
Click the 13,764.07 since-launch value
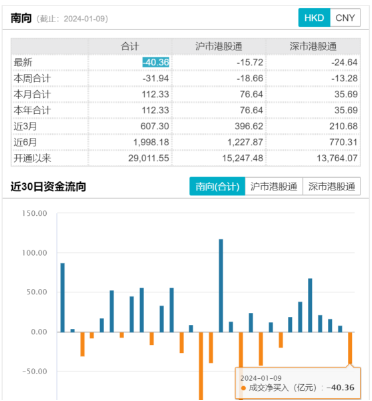point(337,158)
